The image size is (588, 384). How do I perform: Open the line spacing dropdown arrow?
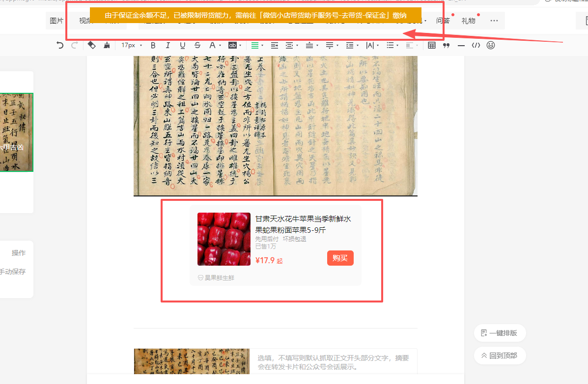coord(358,46)
